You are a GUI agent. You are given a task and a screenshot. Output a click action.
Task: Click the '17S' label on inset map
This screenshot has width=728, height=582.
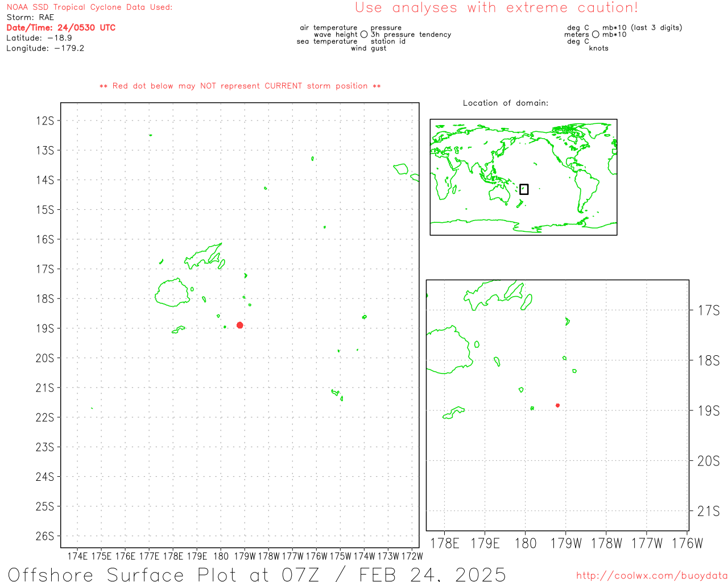(x=709, y=310)
